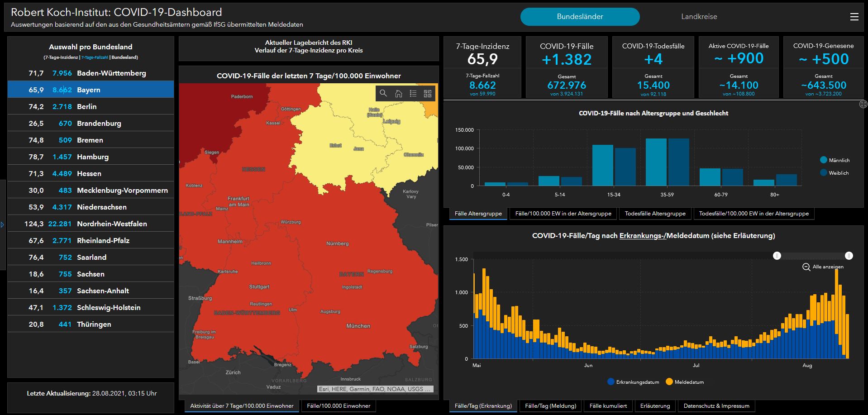Open the basemap gallery grid icon
The height and width of the screenshot is (415, 868).
point(428,93)
